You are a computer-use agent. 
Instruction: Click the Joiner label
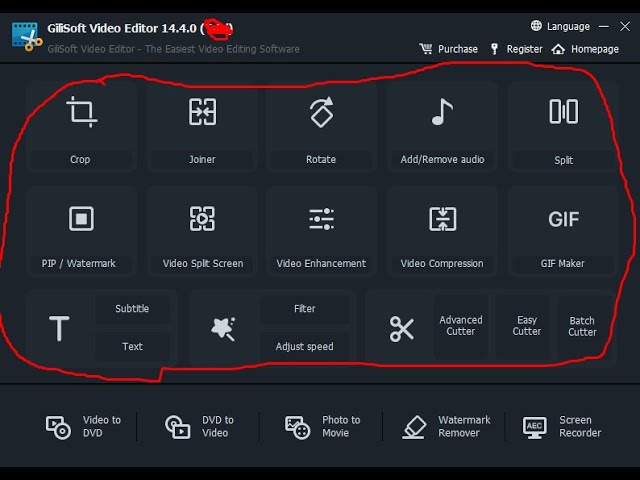[202, 160]
